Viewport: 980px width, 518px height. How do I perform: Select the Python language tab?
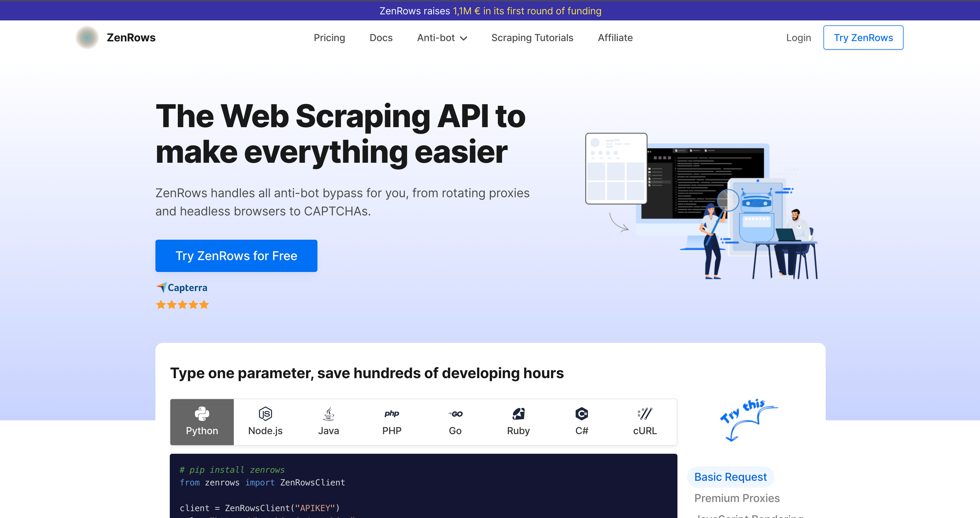202,422
